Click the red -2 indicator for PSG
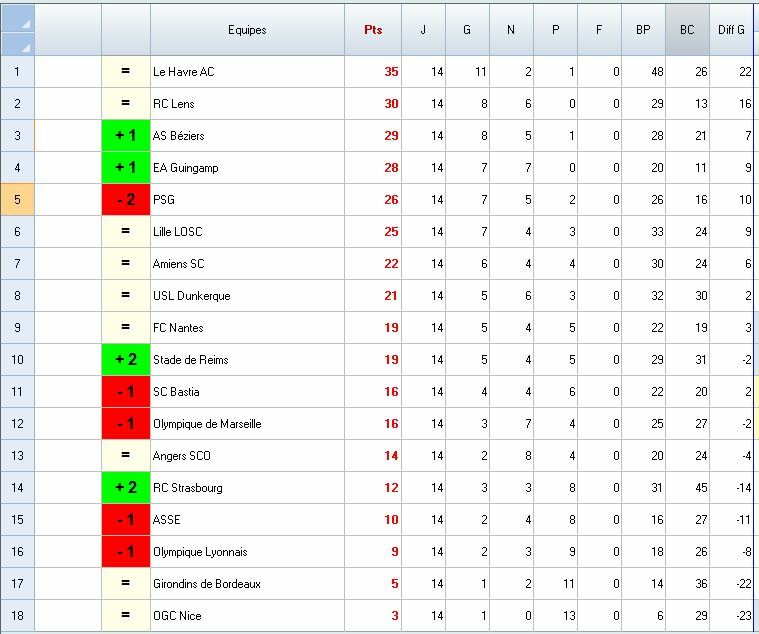 click(x=126, y=200)
